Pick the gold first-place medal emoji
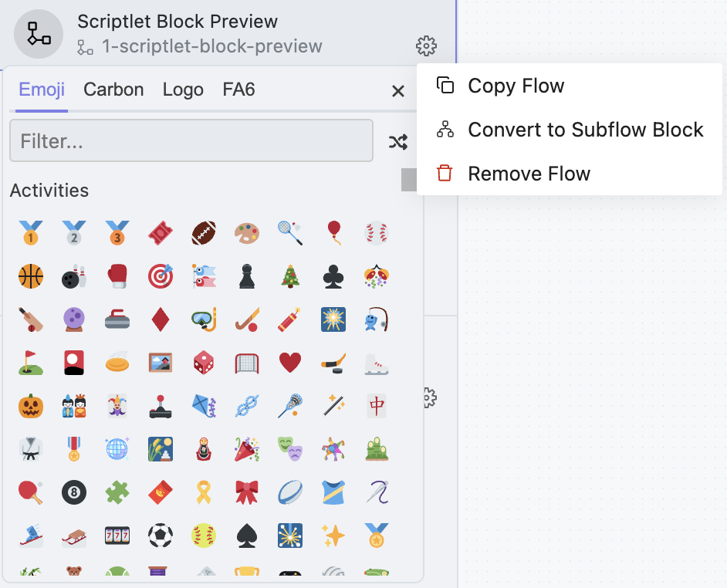The width and height of the screenshot is (727, 588). coord(31,232)
